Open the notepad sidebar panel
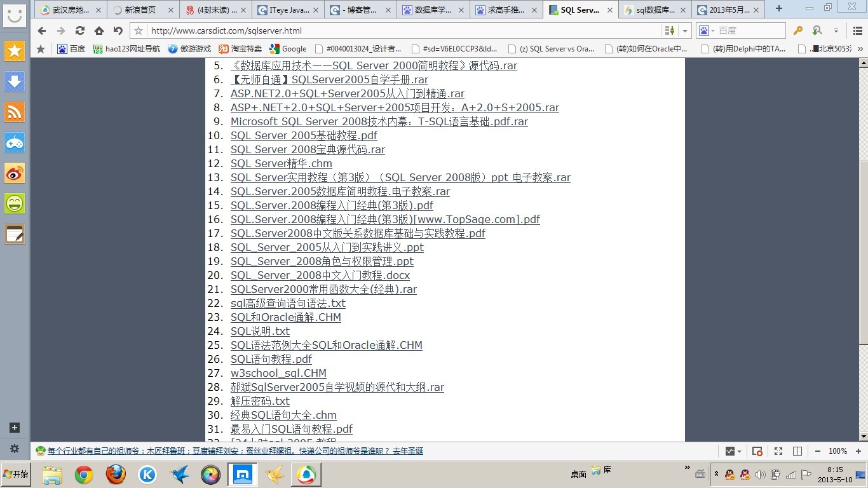Viewport: 868px width, 488px height. coord(14,234)
